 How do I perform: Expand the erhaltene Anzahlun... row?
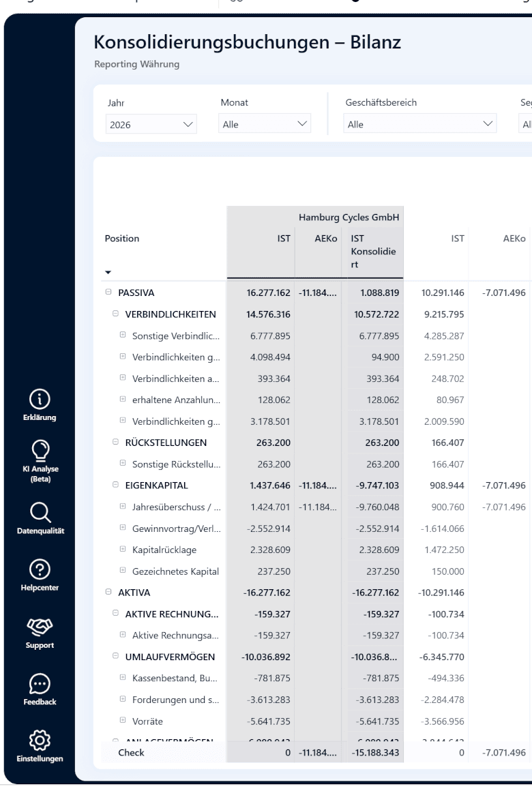122,399
